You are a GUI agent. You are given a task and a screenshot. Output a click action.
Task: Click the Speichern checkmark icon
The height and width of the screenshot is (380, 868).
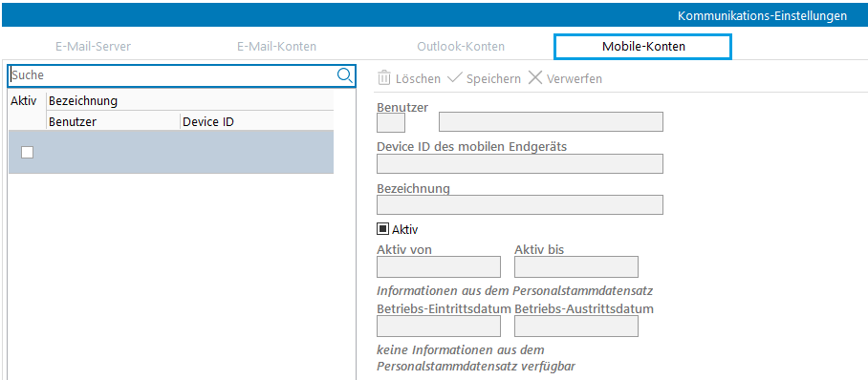[454, 78]
